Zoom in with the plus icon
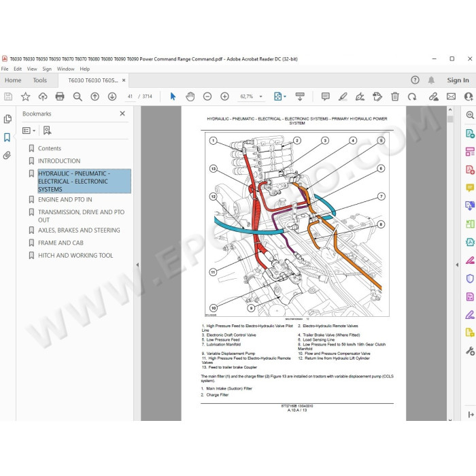 224,97
